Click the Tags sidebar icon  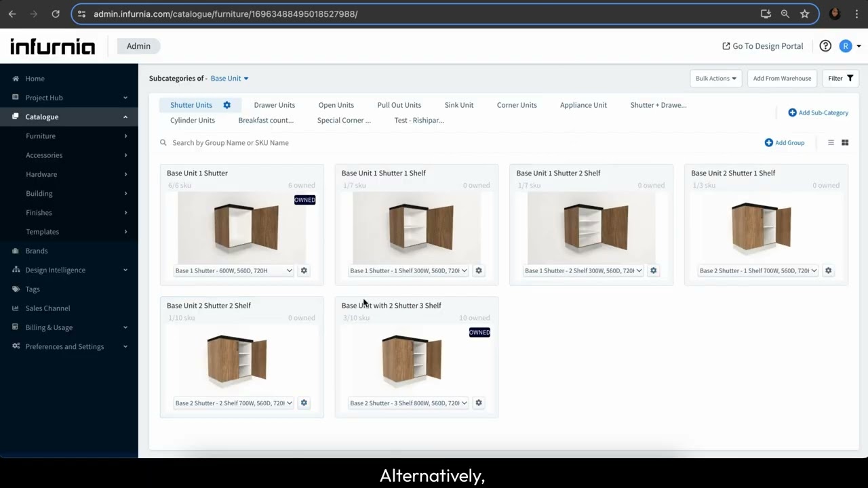pos(16,289)
